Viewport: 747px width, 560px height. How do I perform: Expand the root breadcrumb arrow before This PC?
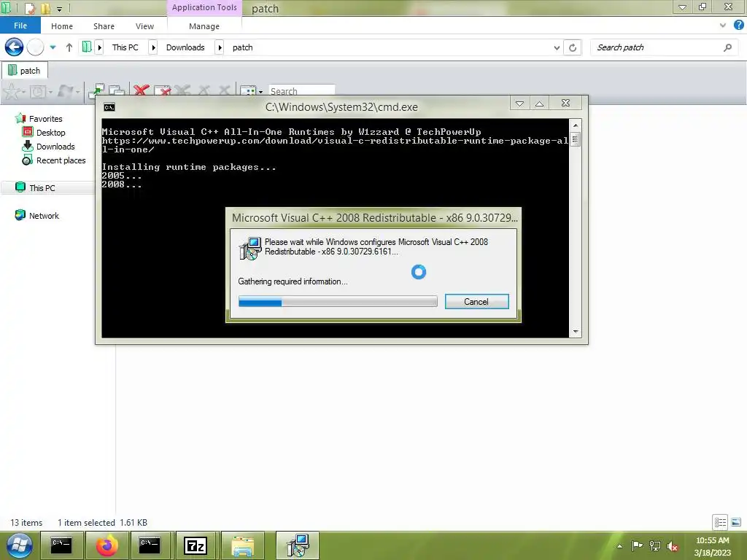coord(99,47)
